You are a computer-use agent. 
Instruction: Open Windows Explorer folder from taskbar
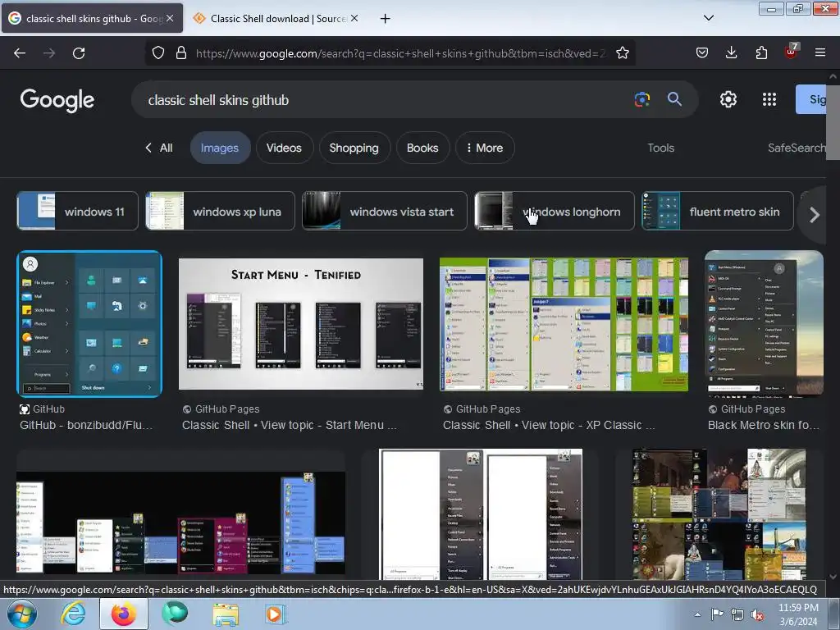226,614
